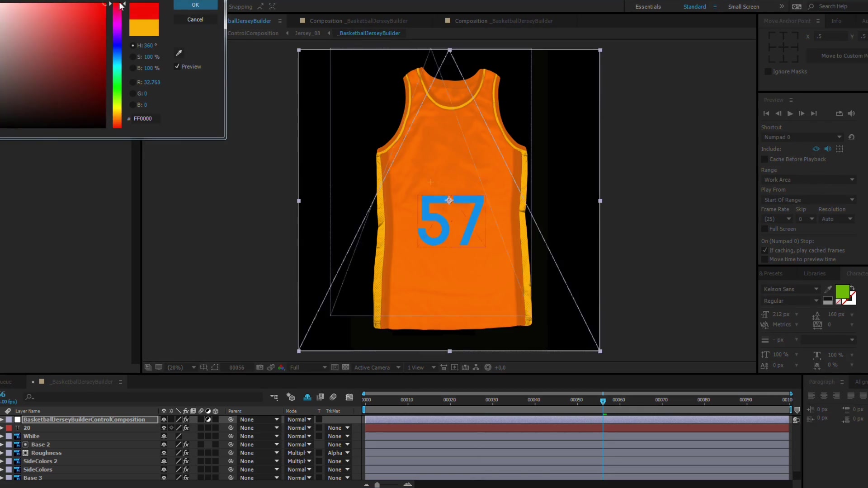Viewport: 868px width, 488px height.
Task: Switch to the Small Screen workspace
Action: [x=743, y=7]
